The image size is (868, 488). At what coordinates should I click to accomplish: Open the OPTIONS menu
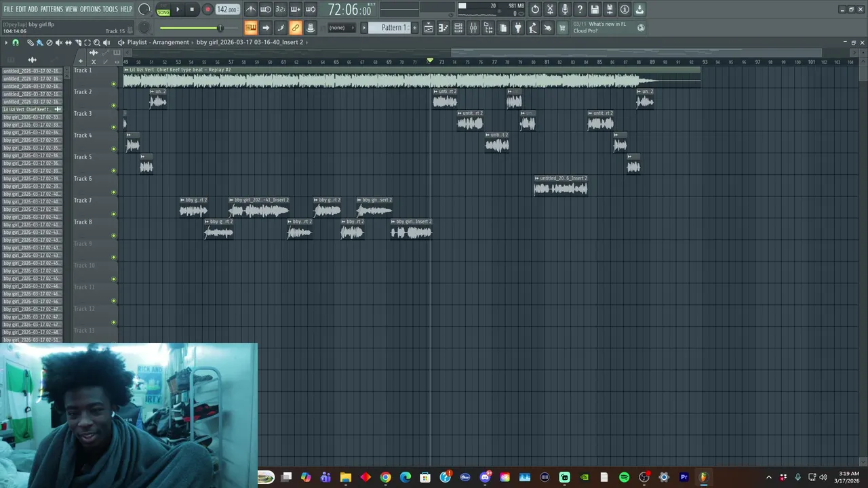tap(90, 9)
